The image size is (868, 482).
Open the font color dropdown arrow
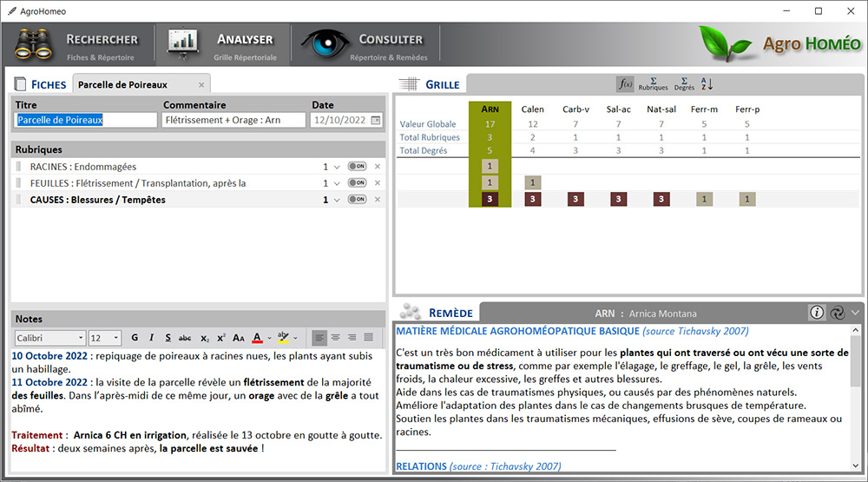tap(270, 338)
